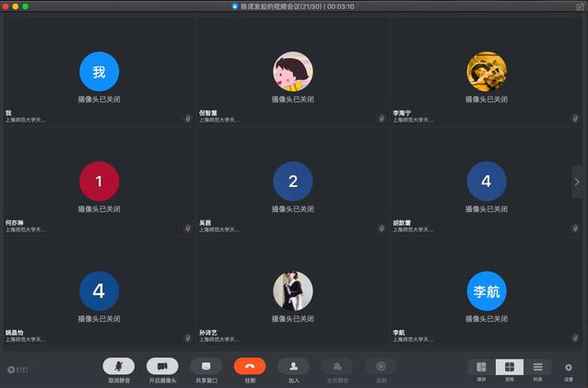
Task: Click 加入 to add participants
Action: pos(293,367)
